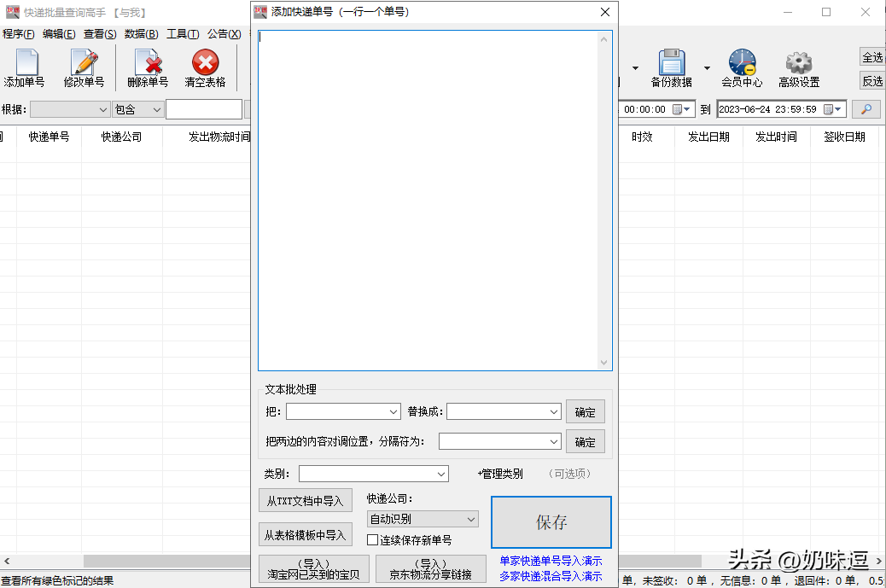886x588 pixels.
Task: Click the 全选 button
Action: pos(872,58)
